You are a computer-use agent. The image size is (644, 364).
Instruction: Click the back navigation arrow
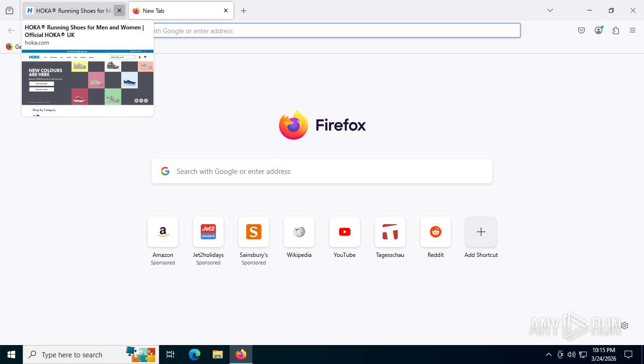coord(11,30)
